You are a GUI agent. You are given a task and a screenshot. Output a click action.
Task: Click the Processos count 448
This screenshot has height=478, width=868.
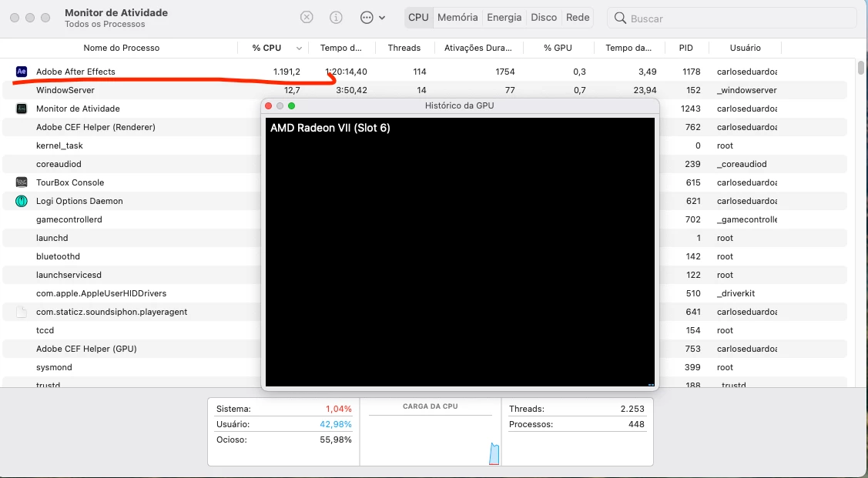636,424
